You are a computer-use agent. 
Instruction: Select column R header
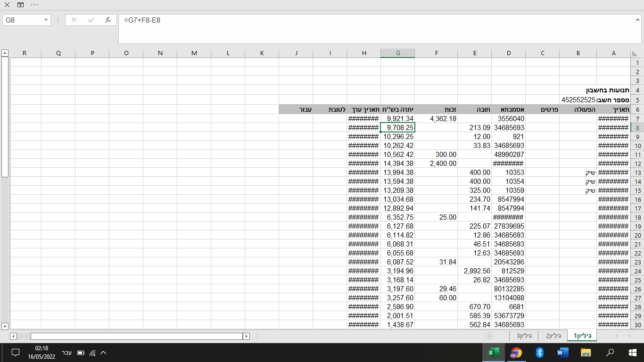point(25,53)
